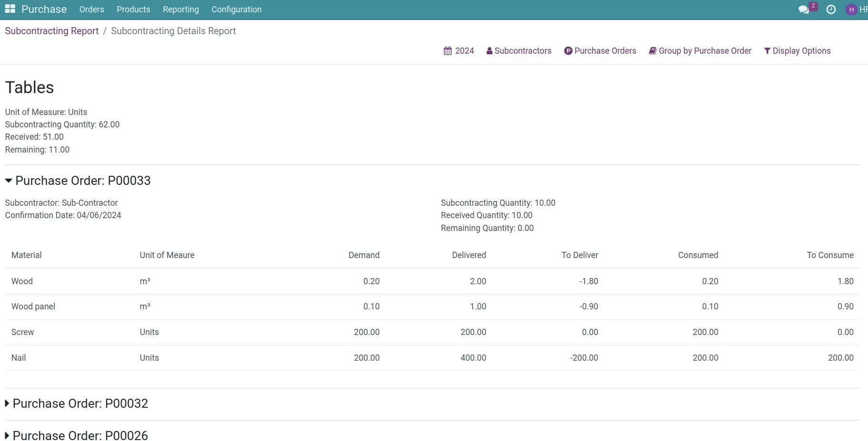
Task: Open the 2024 date filter dropdown
Action: pos(464,51)
